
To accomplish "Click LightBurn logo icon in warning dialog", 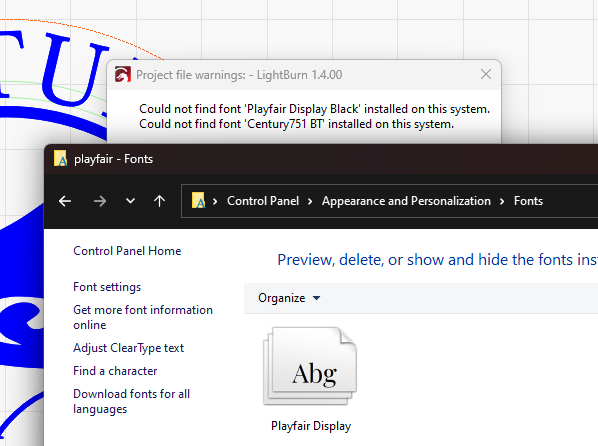I will [x=123, y=74].
